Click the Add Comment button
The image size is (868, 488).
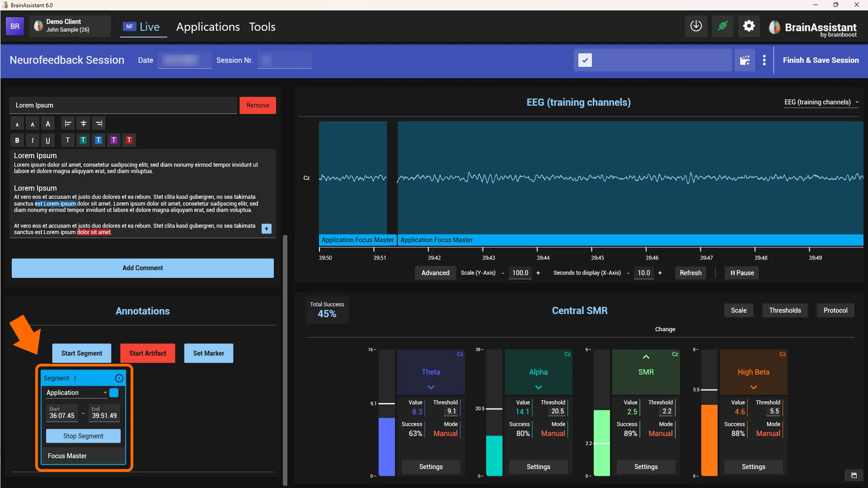pos(143,268)
